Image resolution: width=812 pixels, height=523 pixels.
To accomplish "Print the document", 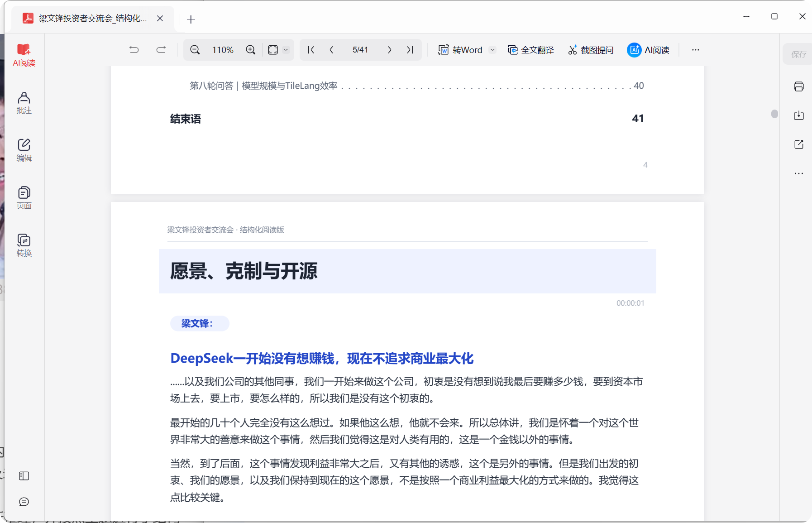I will pyautogui.click(x=799, y=86).
